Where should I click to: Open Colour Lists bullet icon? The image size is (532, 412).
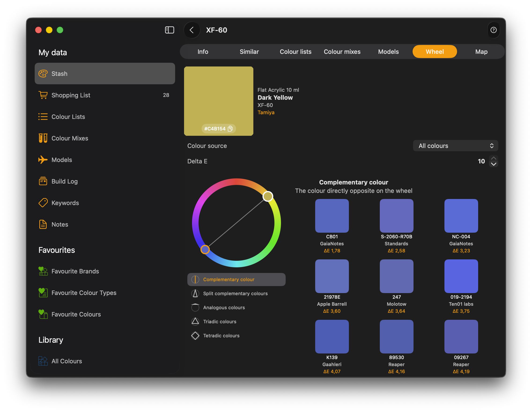click(43, 117)
